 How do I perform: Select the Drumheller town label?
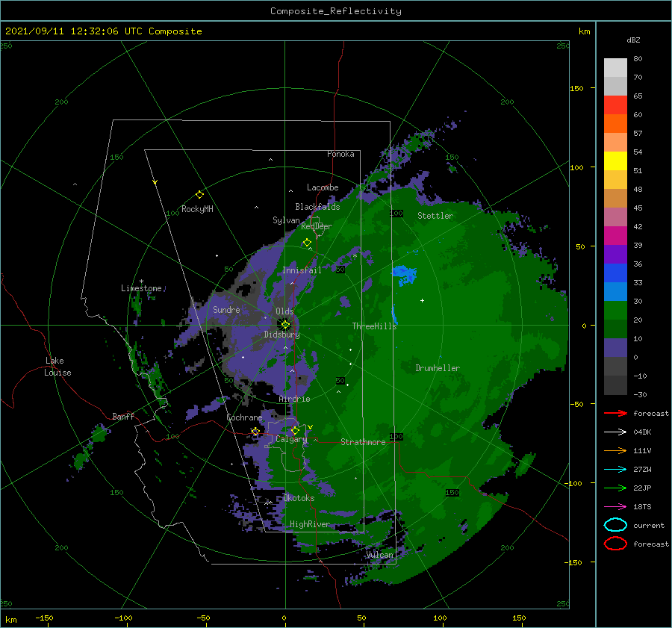(x=438, y=368)
